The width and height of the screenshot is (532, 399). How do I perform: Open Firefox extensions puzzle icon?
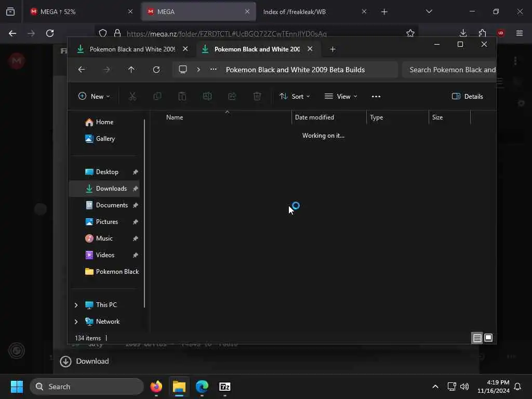point(482,33)
